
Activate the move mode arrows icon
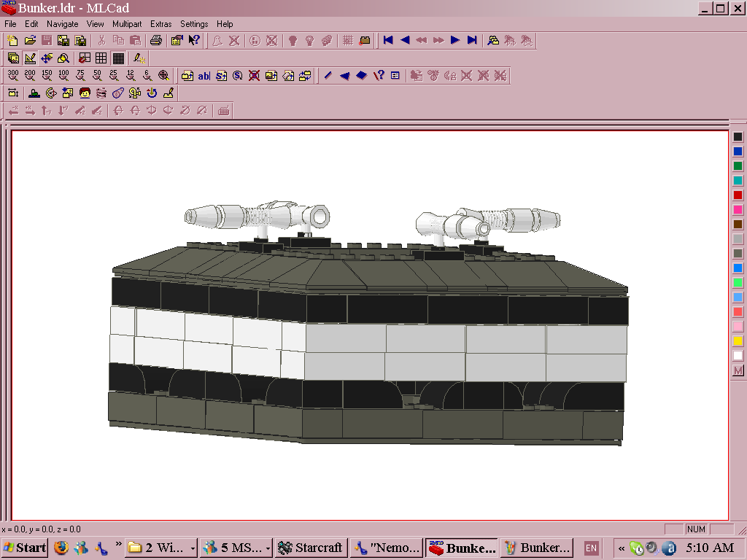pos(47,58)
